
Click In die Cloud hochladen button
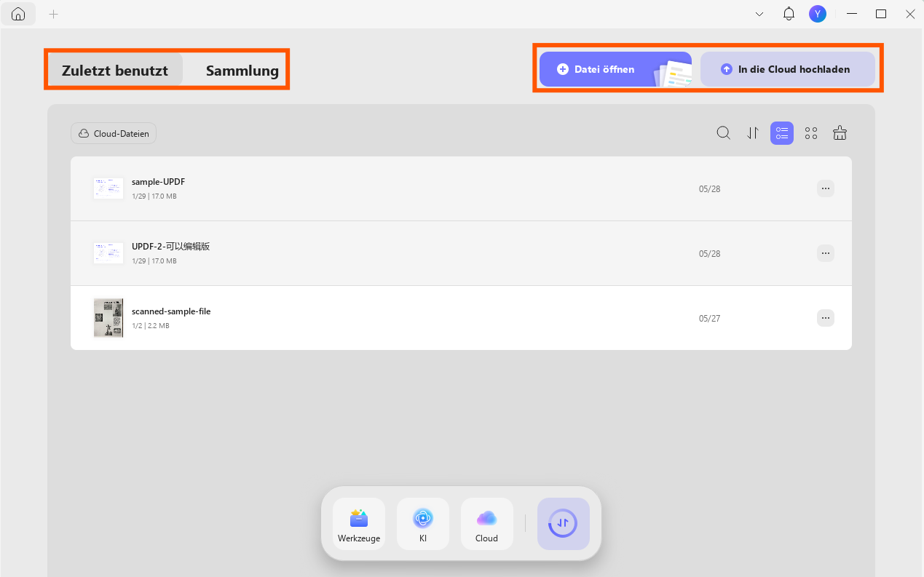(787, 69)
